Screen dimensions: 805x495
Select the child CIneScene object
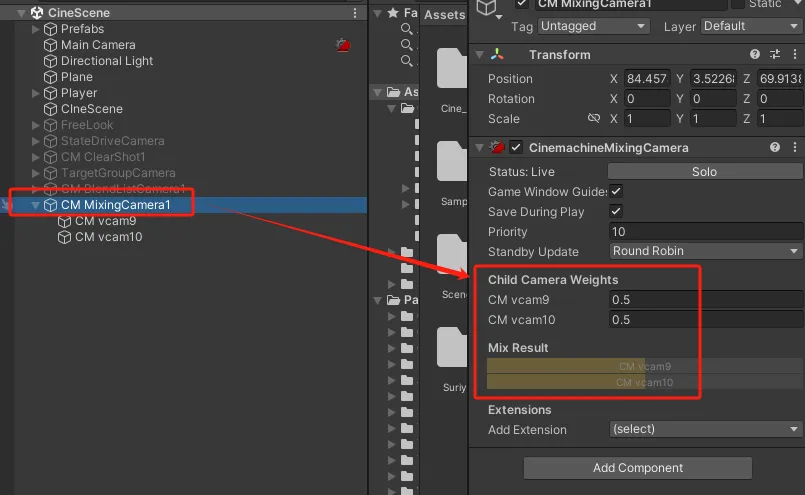pyautogui.click(x=91, y=109)
